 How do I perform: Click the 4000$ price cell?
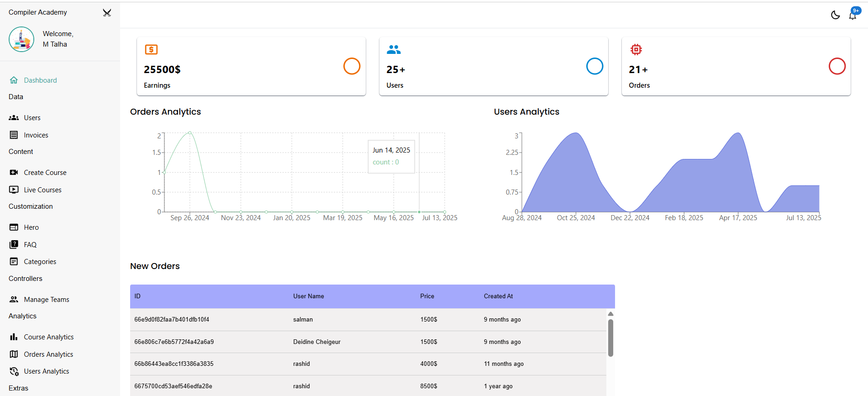point(429,364)
